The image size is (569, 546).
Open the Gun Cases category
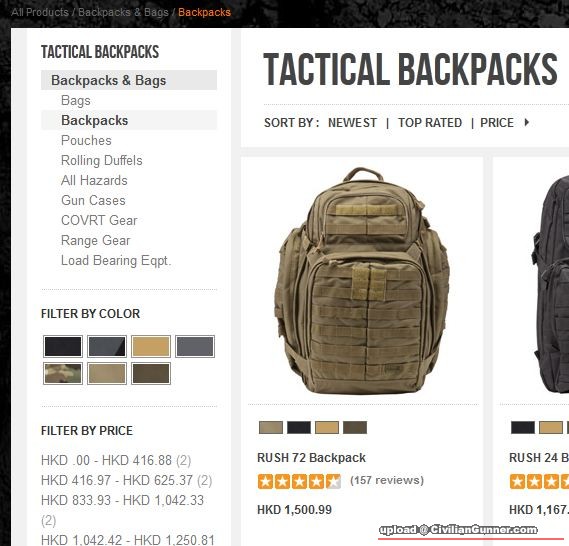point(93,200)
